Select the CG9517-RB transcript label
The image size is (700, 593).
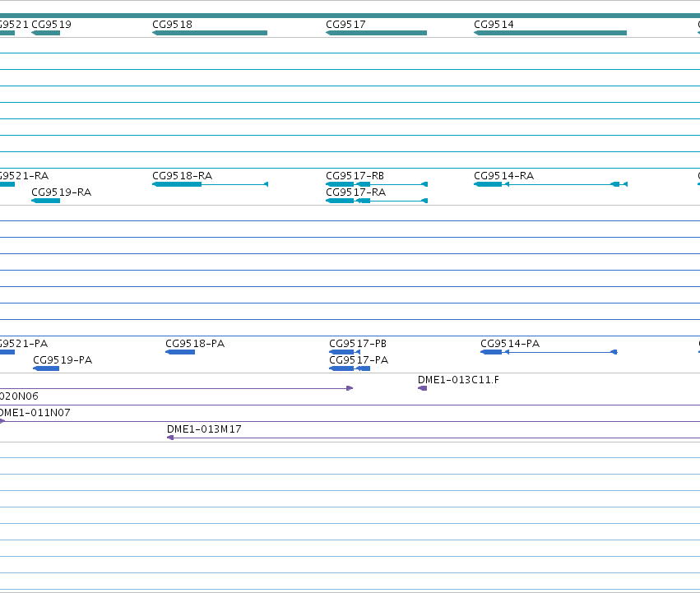(355, 176)
